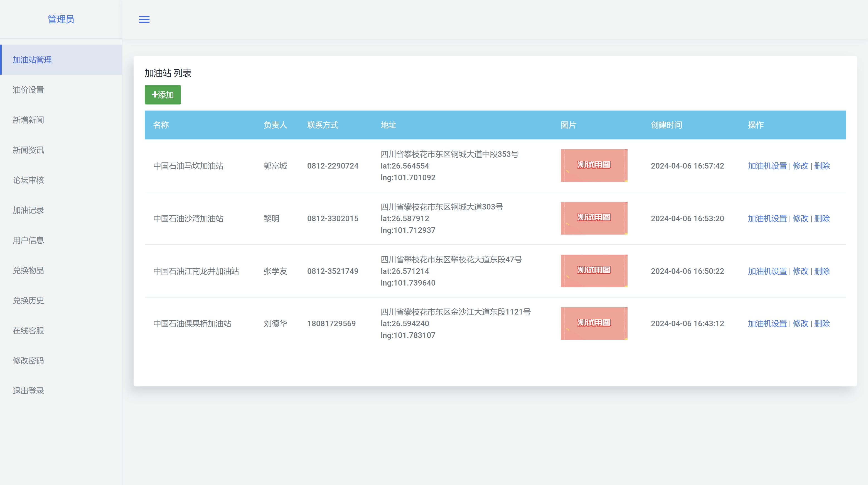Click the 管理员 title link

coord(61,19)
